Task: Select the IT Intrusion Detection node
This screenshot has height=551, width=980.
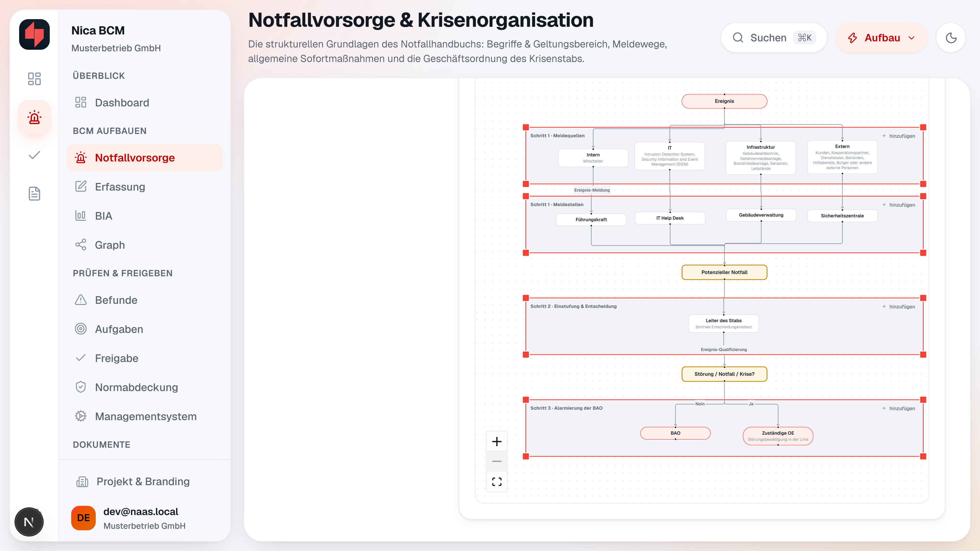Action: [670, 156]
